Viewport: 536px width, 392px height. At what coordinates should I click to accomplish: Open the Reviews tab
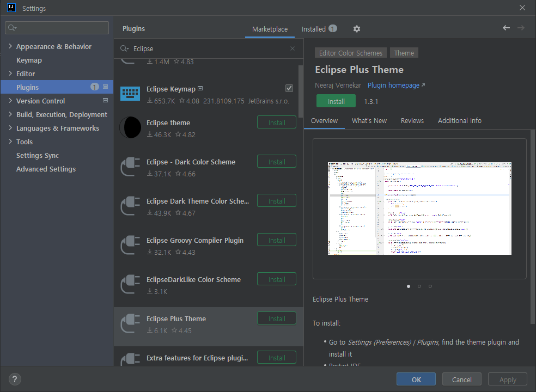[412, 121]
